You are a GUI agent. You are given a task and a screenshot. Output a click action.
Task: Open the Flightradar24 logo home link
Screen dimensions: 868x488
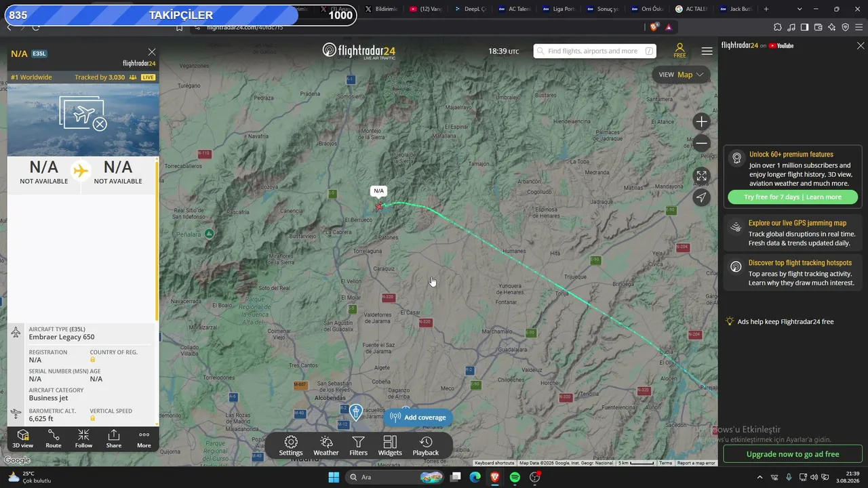click(x=359, y=52)
